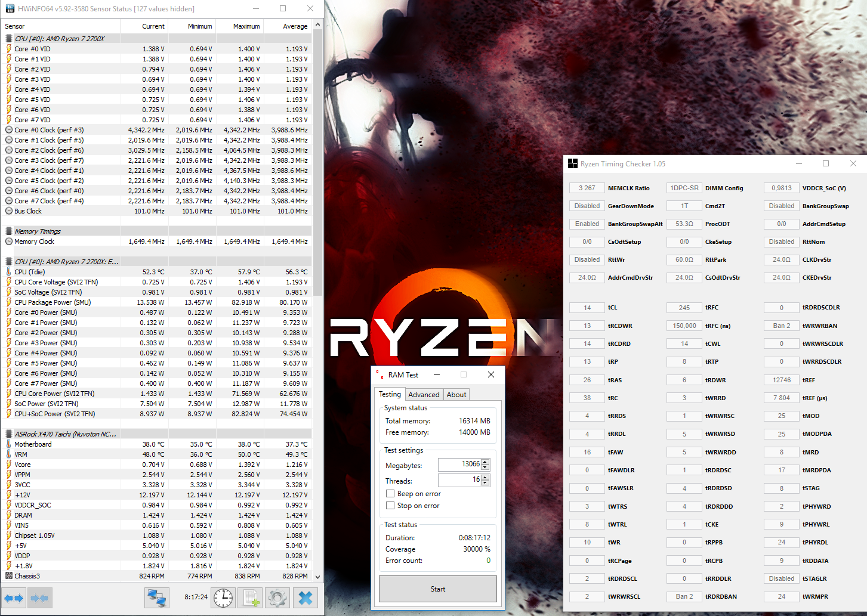867x616 pixels.
Task: Select the SoC Voltage (SVI2 TFN) row
Action: pyautogui.click(x=157, y=292)
